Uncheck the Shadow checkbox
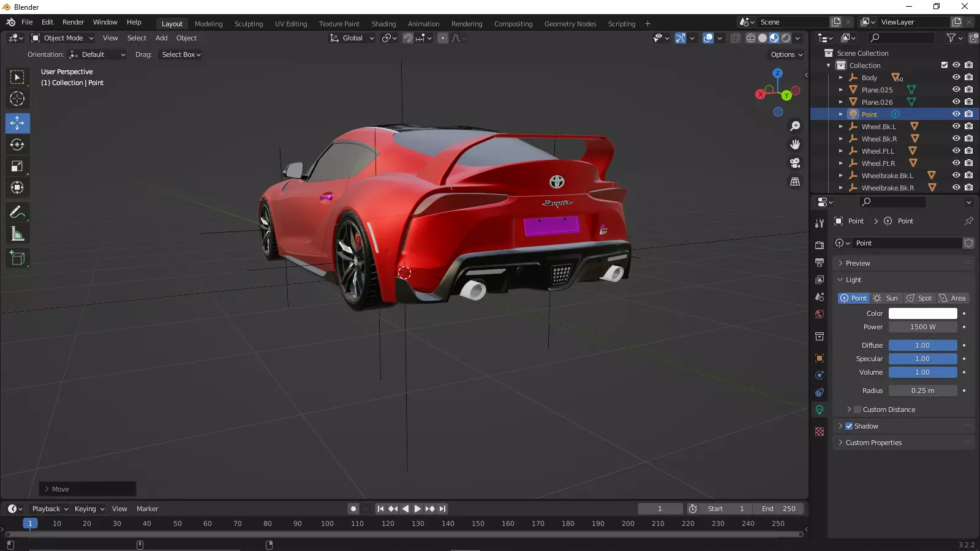This screenshot has height=551, width=980. pyautogui.click(x=849, y=426)
